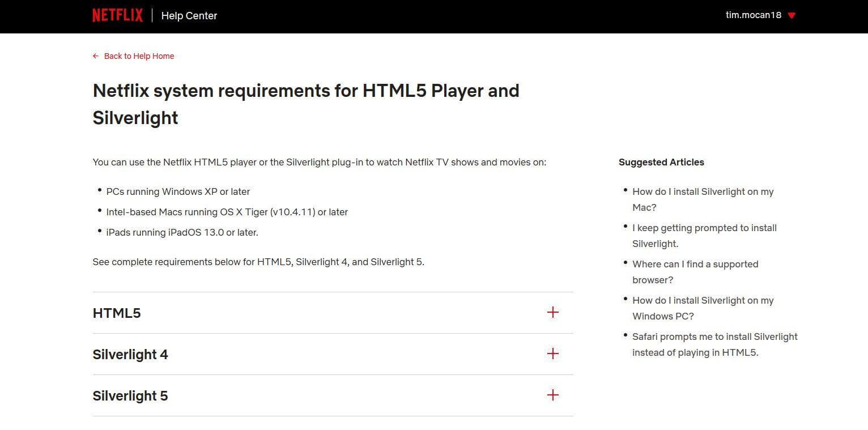
Task: Expand the Silverlight 4 plus icon
Action: (553, 354)
